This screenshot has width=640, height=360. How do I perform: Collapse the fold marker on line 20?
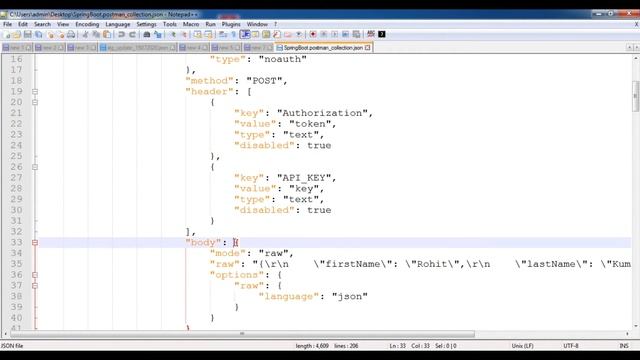pos(35,102)
